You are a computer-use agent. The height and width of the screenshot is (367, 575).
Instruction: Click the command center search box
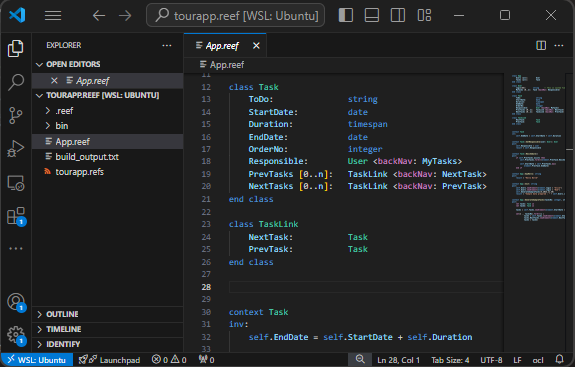(x=235, y=15)
